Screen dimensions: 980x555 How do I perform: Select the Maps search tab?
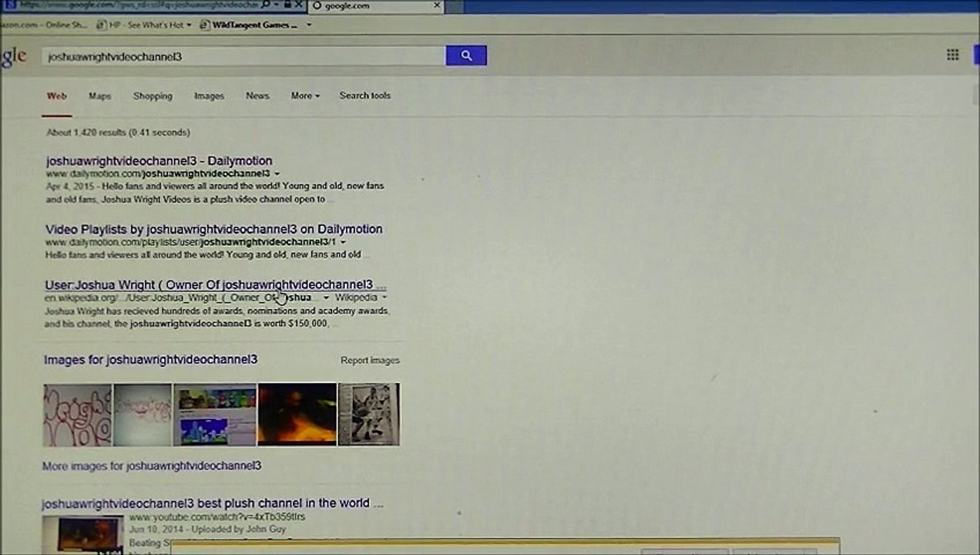pos(99,96)
